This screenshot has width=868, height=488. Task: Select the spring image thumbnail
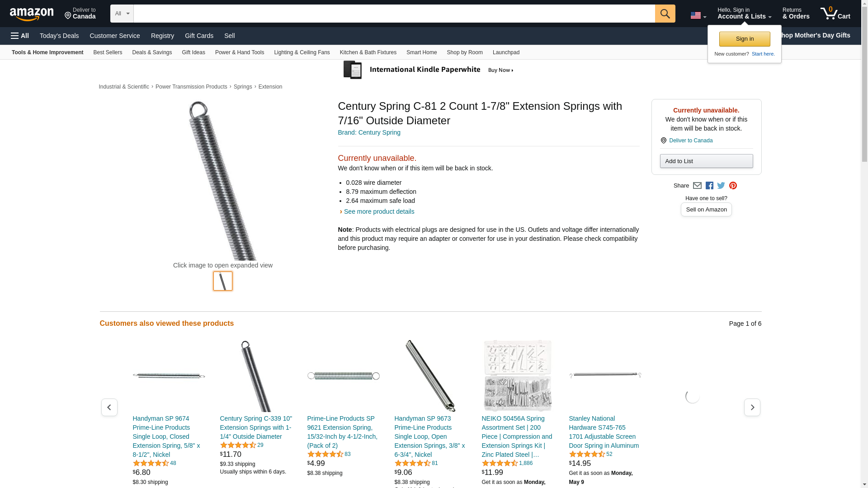point(223,281)
